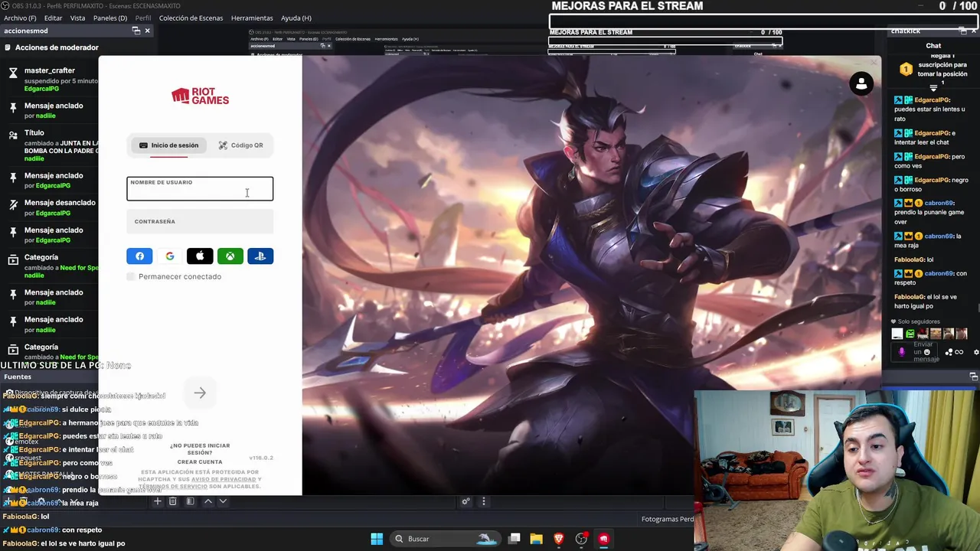This screenshot has width=980, height=551.
Task: Open OBS Herramientas menu
Action: pos(252,18)
